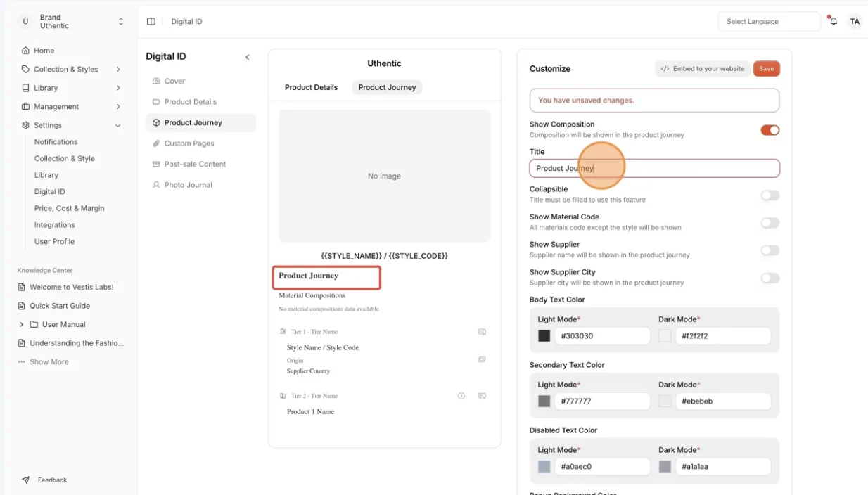
Task: Click the Save button
Action: 767,68
